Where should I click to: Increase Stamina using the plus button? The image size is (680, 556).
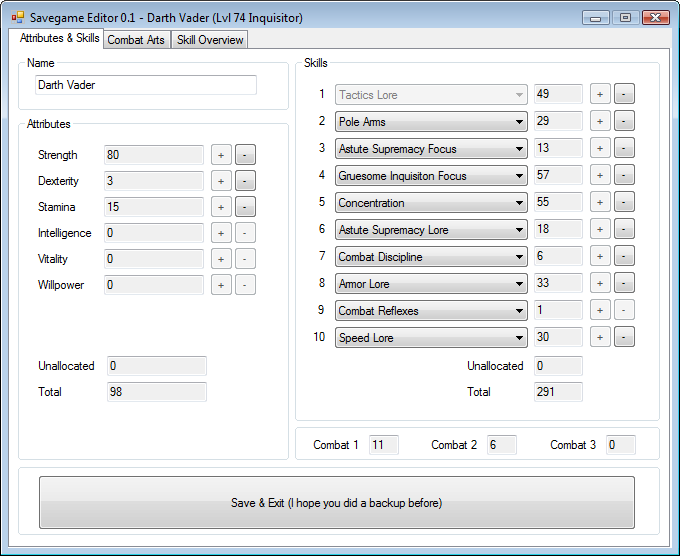coord(221,207)
